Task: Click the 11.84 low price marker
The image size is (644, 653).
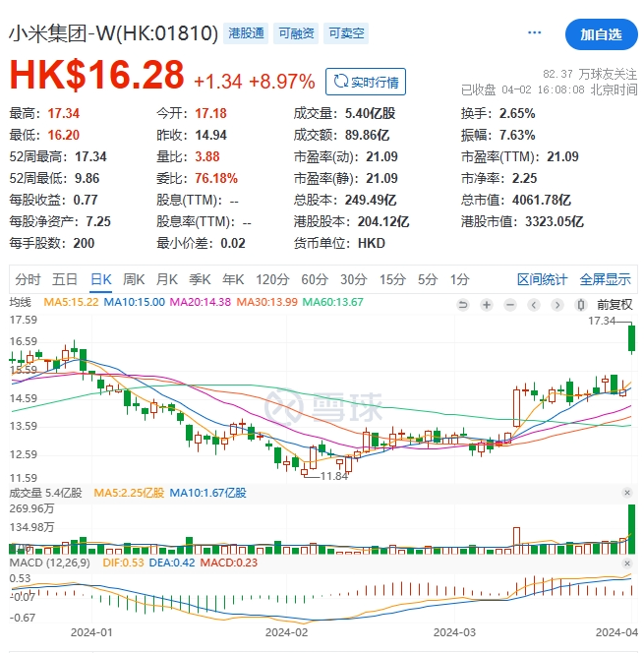Action: tap(334, 476)
